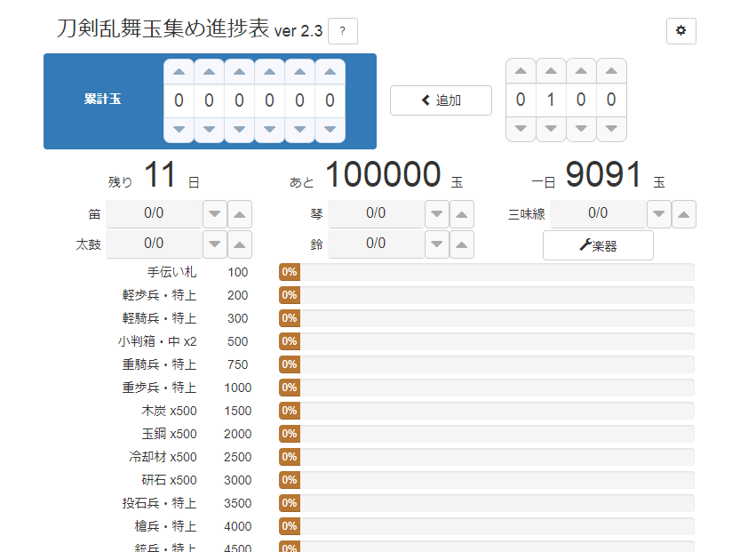Click the 研石 x500 progress bar
Image resolution: width=756 pixels, height=552 pixels.
pos(487,480)
